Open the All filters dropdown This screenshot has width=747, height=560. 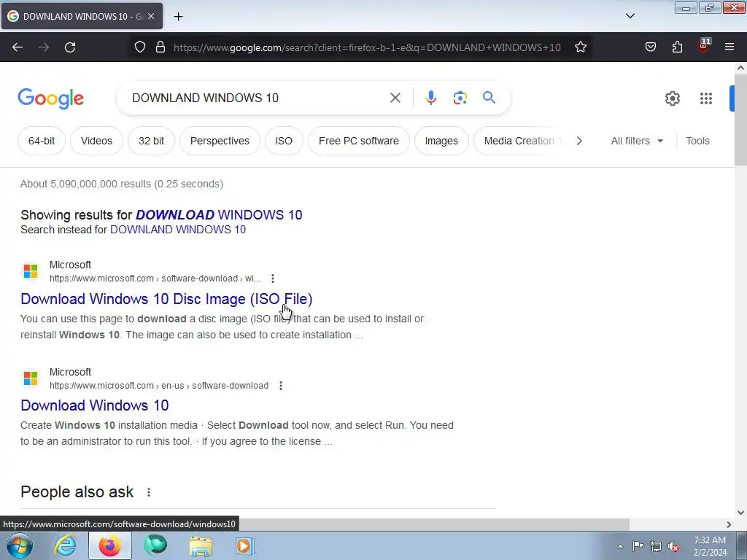tap(637, 141)
